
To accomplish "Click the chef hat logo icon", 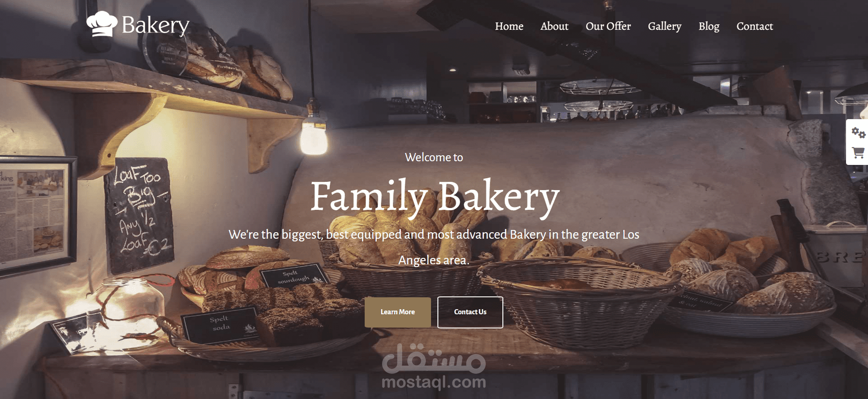I will [102, 24].
